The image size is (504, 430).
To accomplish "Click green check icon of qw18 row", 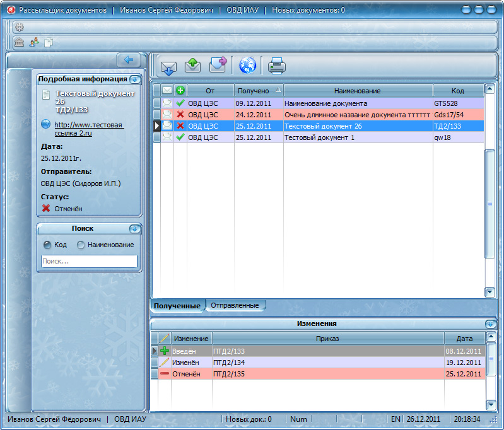I will pos(180,137).
